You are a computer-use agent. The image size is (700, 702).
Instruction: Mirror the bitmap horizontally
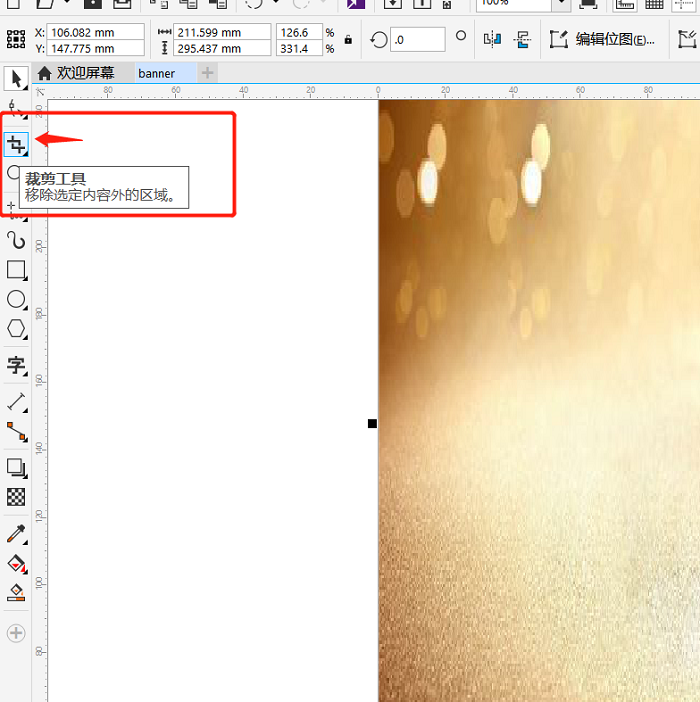coord(492,40)
